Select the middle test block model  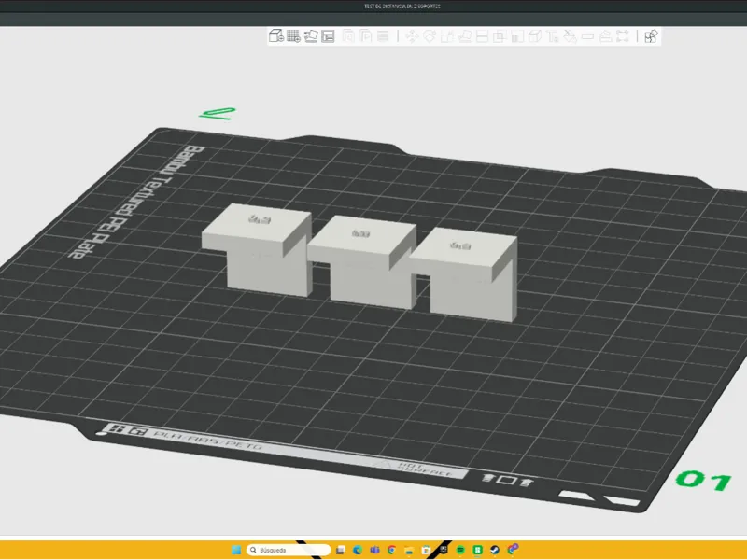(x=364, y=261)
